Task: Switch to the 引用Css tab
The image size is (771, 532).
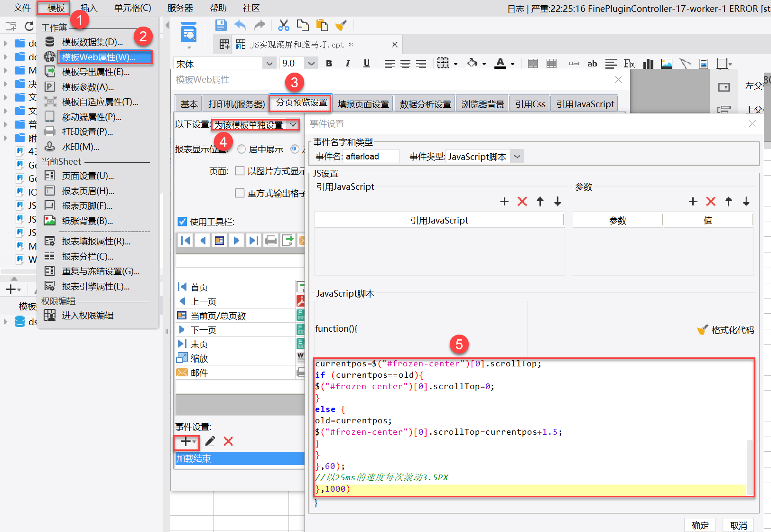Action: [530, 104]
